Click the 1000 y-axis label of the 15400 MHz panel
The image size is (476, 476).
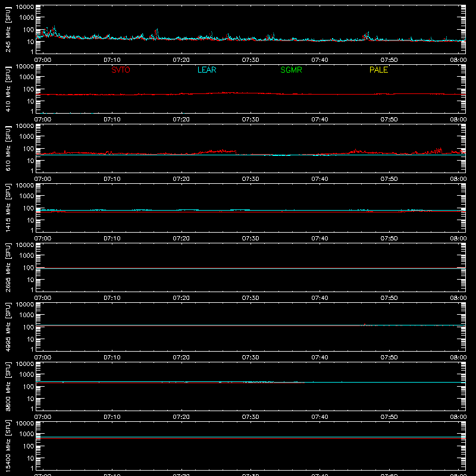[27, 434]
